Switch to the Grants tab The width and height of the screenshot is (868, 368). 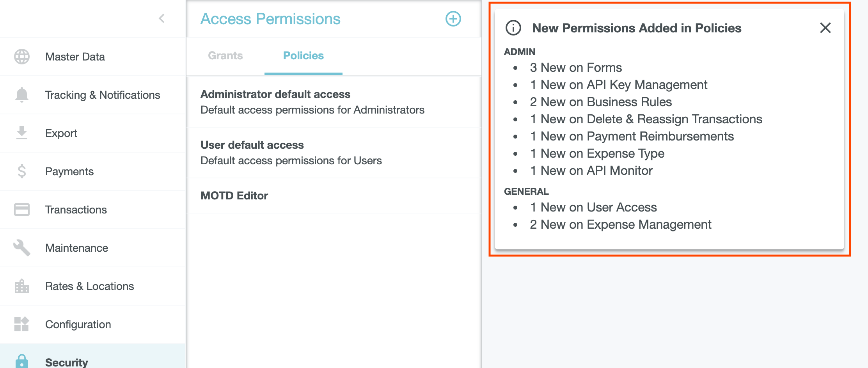coord(225,56)
